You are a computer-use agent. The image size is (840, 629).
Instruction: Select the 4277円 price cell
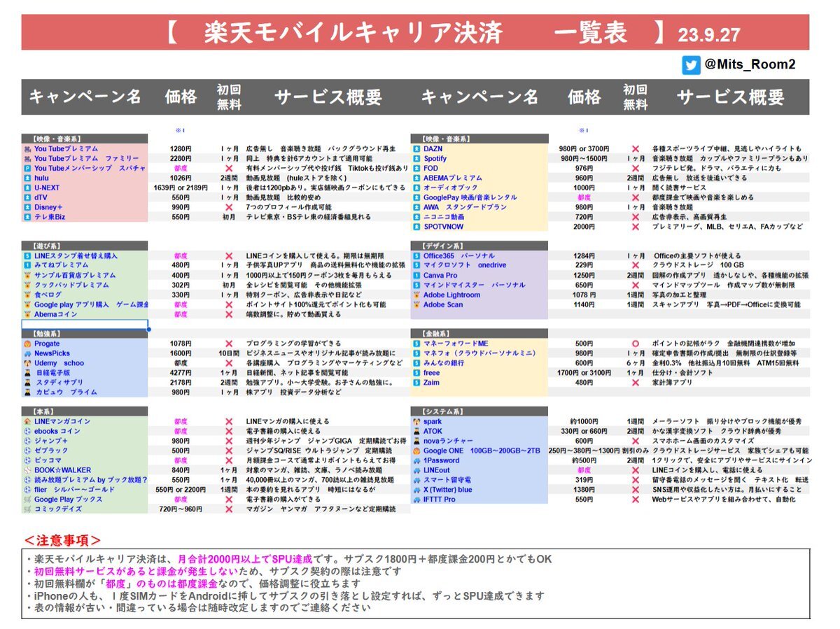(x=181, y=374)
